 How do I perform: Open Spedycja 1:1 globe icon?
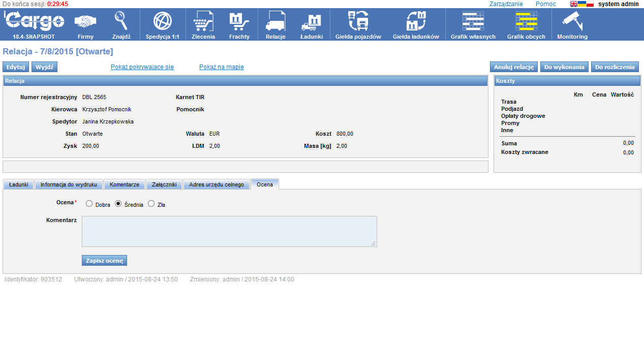162,22
